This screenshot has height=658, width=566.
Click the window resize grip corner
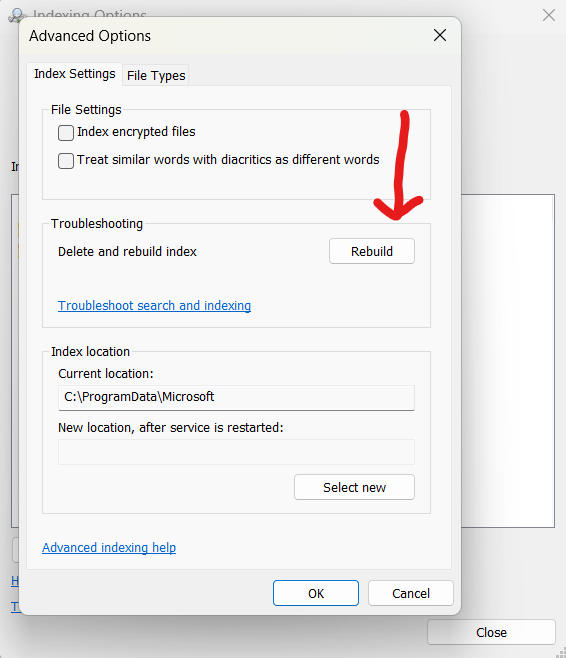pos(561,653)
